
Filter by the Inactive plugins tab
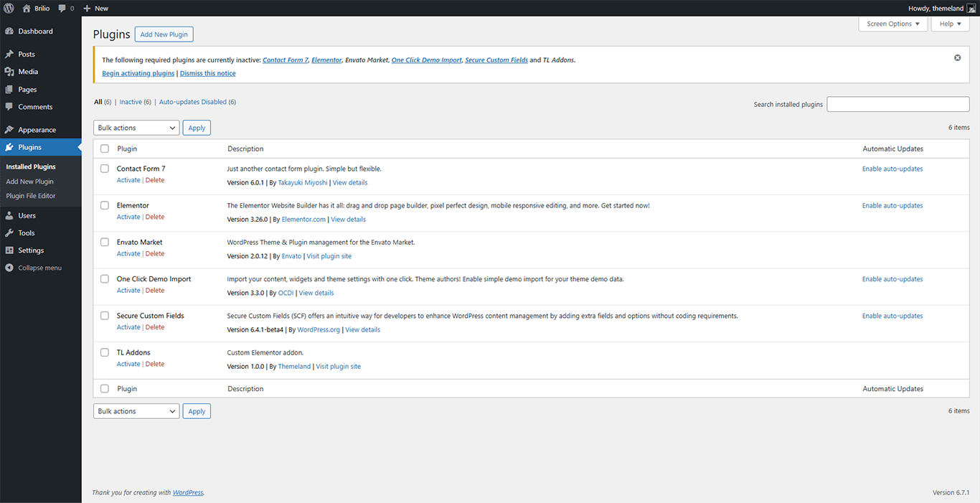(131, 102)
